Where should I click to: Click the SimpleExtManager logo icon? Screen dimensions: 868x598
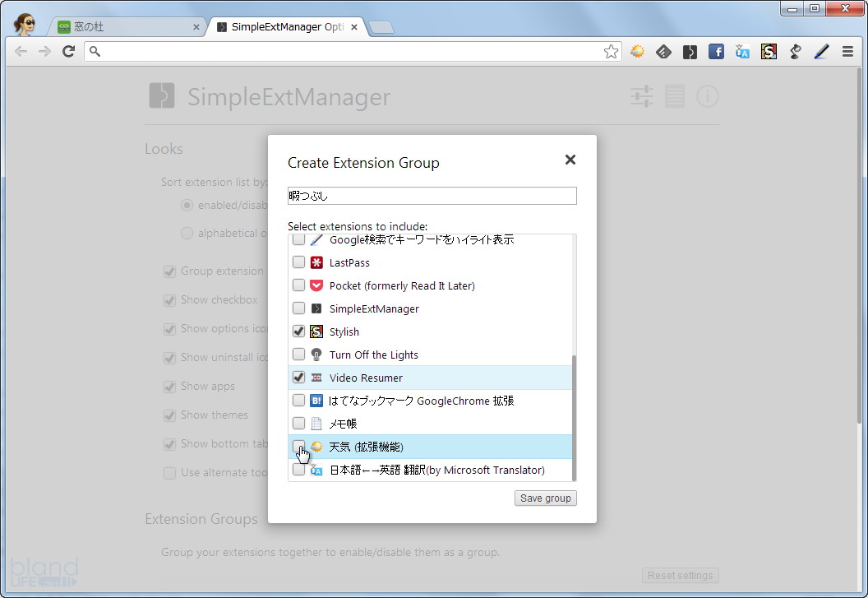162,95
